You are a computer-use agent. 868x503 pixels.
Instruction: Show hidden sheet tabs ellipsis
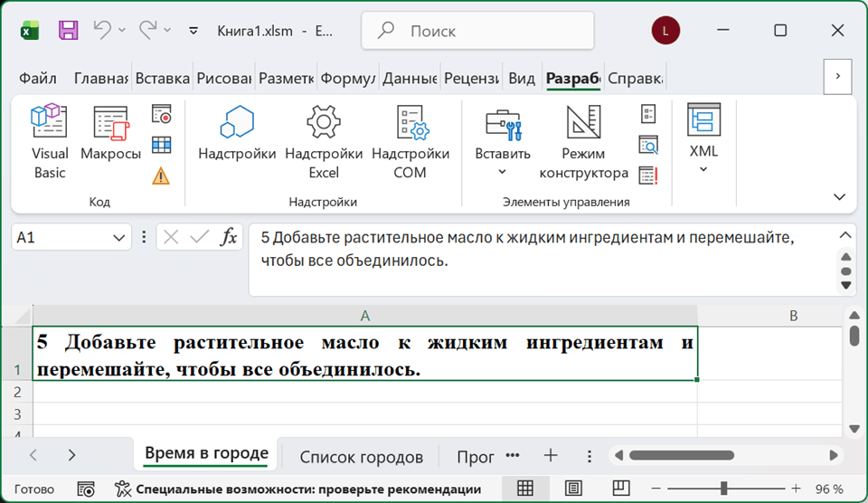(513, 455)
